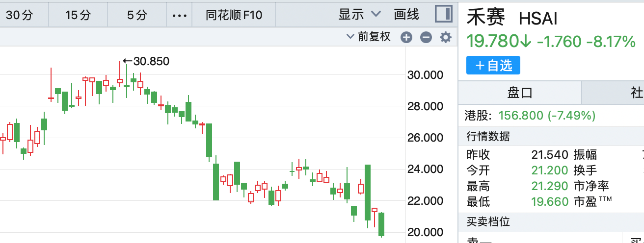Viewport: 644px width, 243px height.
Task: Open chart settings gear icon
Action: click(446, 37)
